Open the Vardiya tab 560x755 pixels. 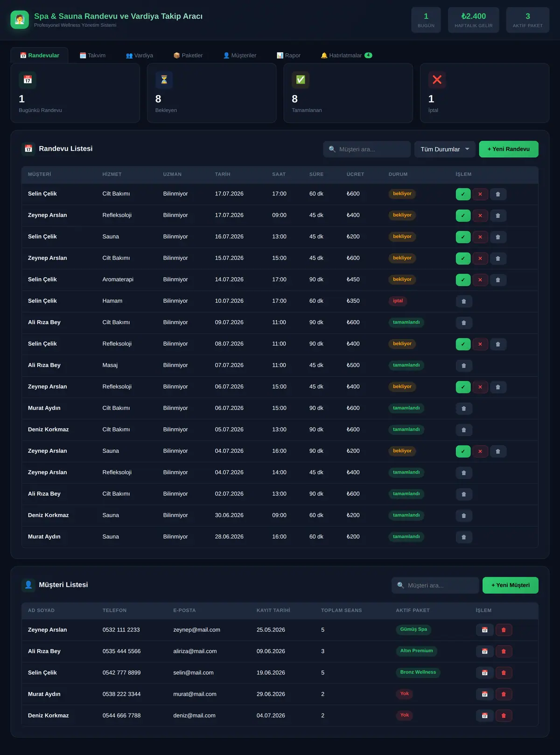pyautogui.click(x=140, y=56)
